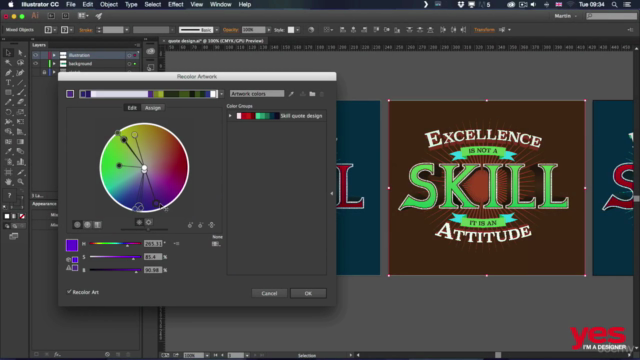Select the Paintbrush tool

point(20,92)
